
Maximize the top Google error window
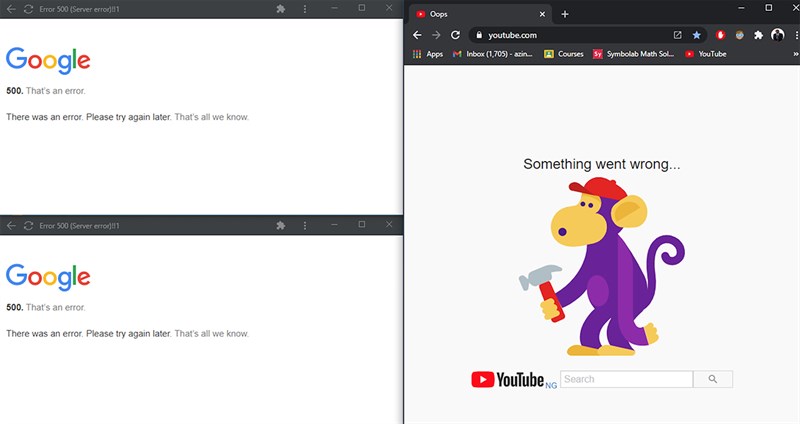(362, 8)
